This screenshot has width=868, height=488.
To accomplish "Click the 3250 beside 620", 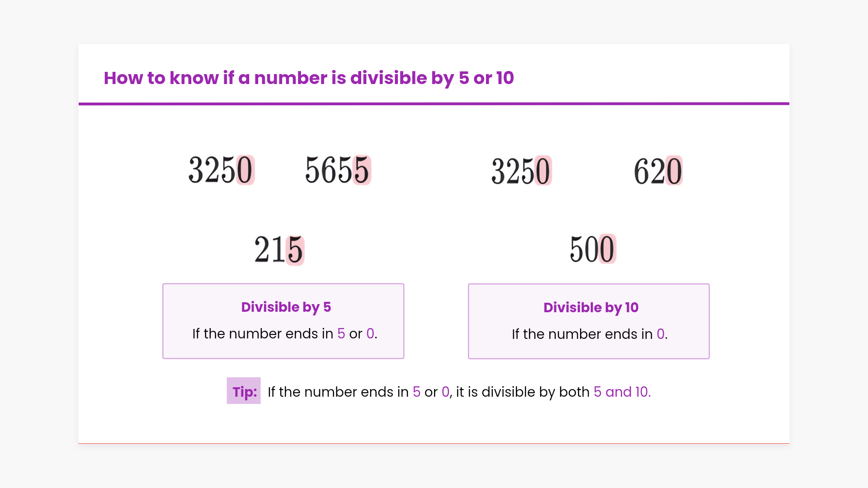I will [521, 171].
